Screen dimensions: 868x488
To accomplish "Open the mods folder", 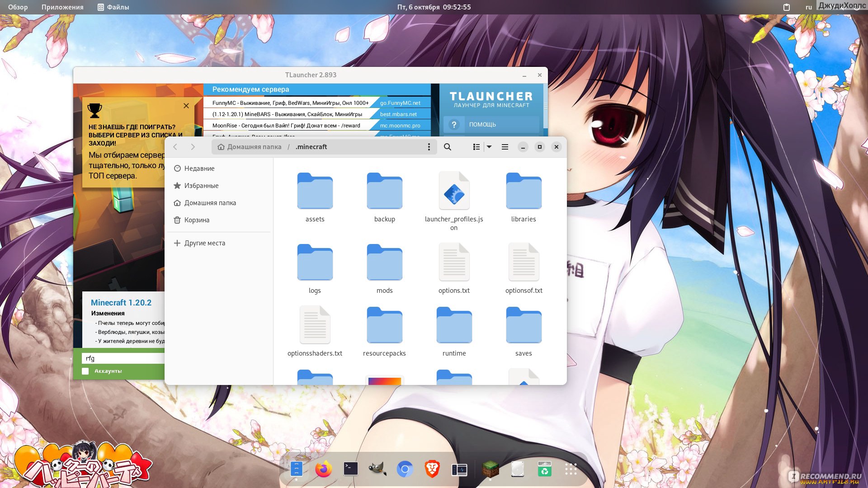I will [385, 269].
